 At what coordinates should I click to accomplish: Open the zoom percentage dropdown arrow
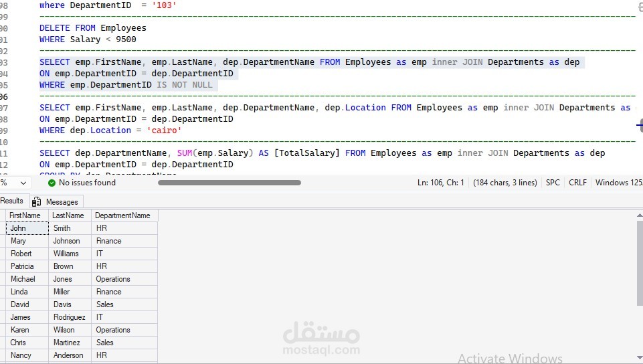[23, 183]
